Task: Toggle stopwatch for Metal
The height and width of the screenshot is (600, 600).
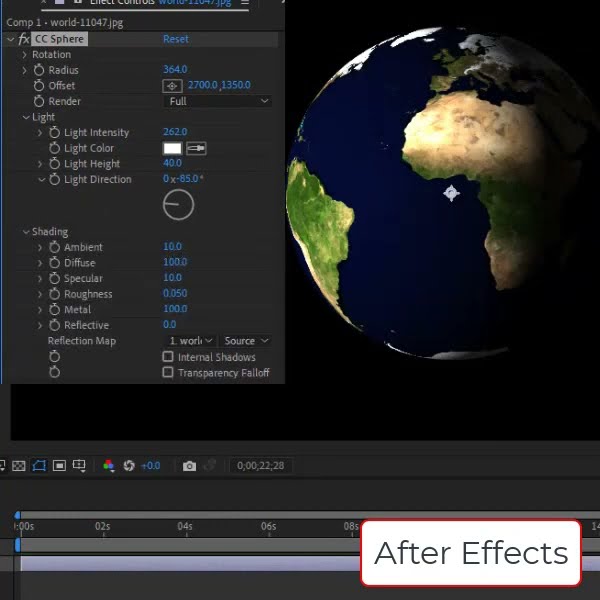Action: (x=54, y=310)
